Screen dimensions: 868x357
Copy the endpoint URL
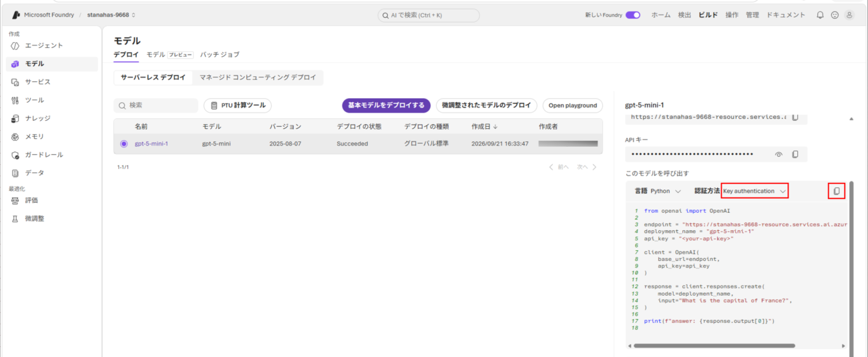[795, 117]
